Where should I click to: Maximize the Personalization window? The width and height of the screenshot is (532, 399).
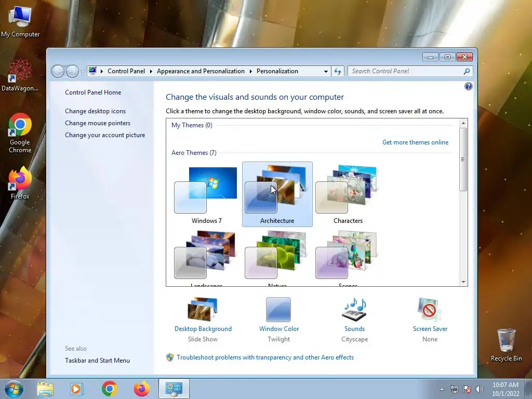tap(447, 57)
